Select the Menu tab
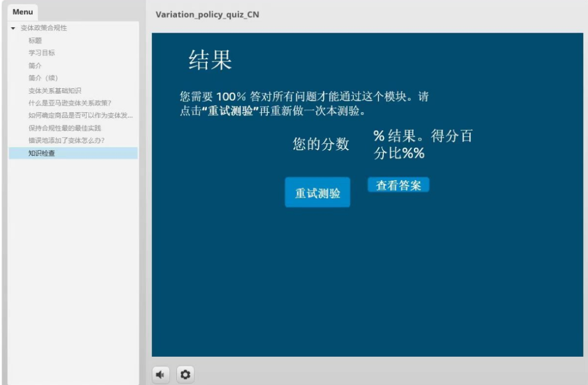 click(22, 11)
